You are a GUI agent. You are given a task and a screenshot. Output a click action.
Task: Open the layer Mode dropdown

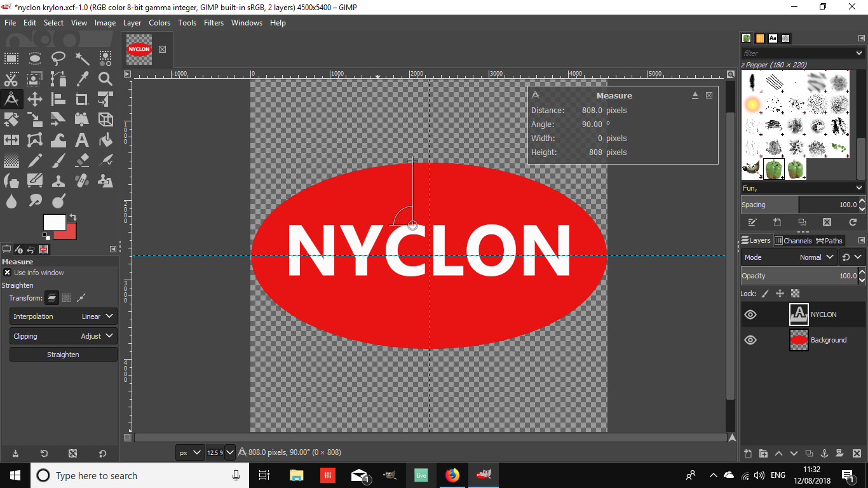coord(789,257)
